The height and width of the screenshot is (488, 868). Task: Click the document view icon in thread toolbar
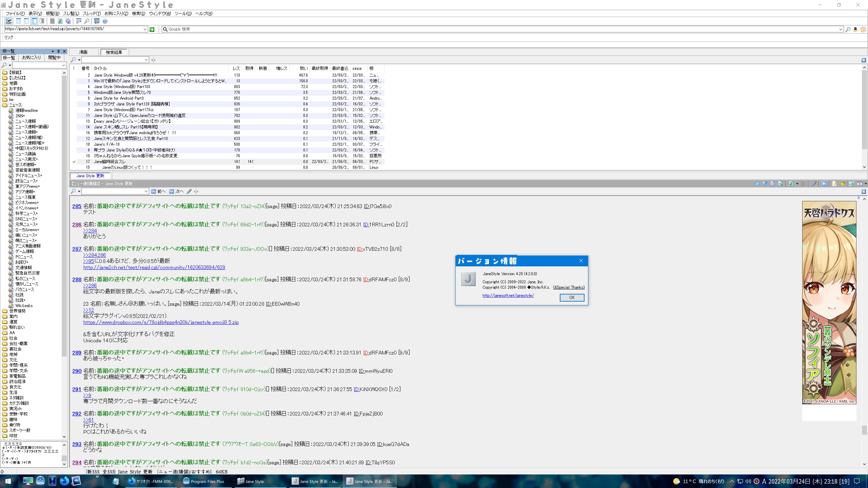click(x=773, y=184)
